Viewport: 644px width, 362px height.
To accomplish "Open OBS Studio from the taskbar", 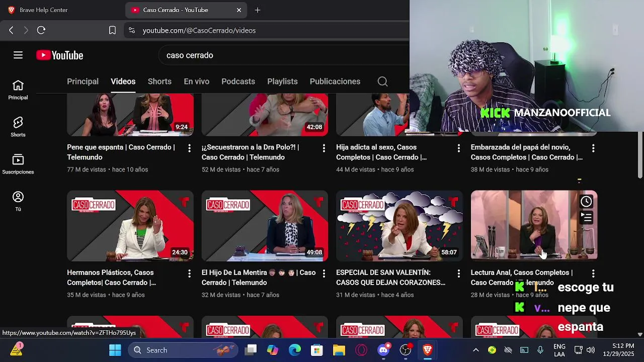I will pos(406,350).
